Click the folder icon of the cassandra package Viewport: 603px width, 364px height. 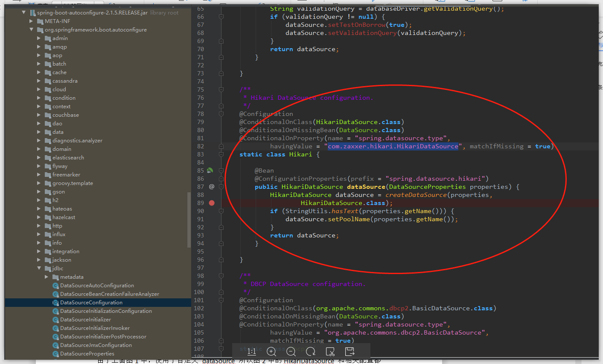click(x=48, y=81)
